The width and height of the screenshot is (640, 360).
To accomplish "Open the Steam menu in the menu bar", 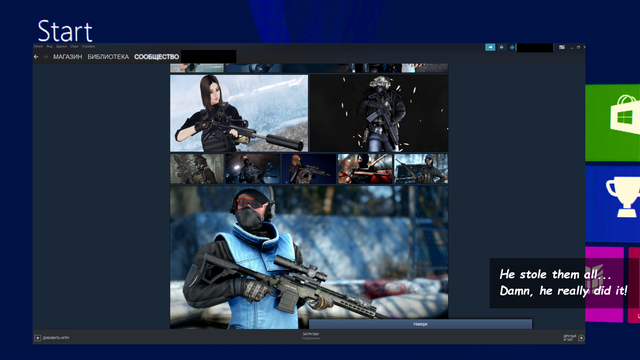I will tap(38, 47).
